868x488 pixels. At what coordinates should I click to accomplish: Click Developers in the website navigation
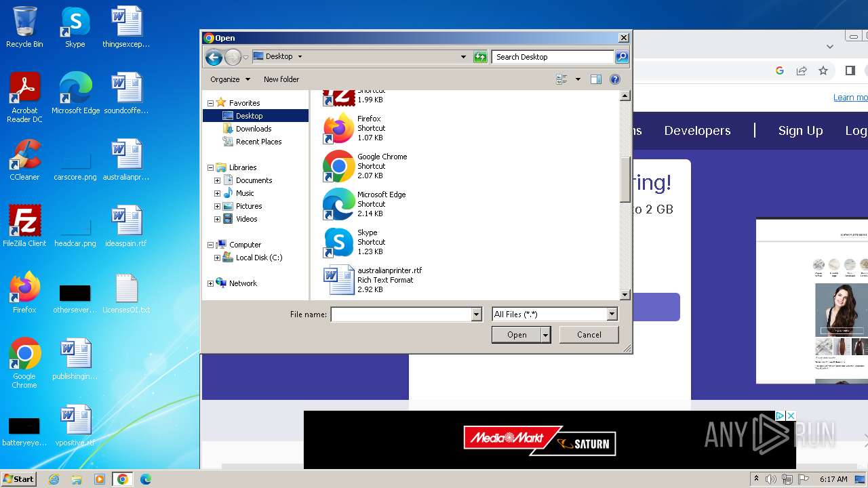[697, 131]
